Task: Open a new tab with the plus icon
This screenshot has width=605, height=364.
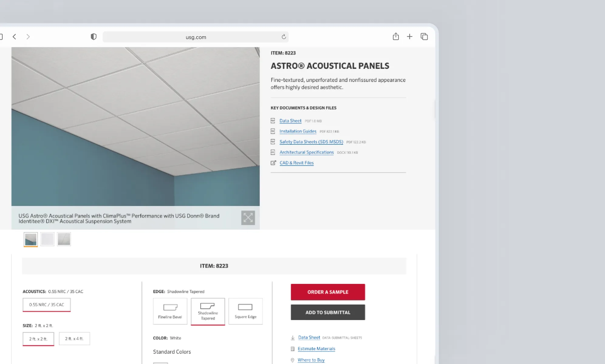Action: coord(410,37)
